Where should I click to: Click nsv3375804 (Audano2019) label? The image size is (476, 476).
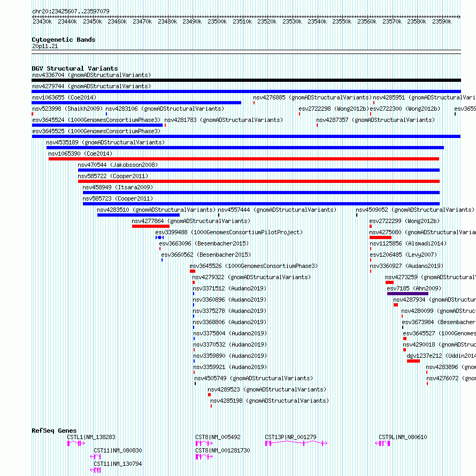(x=230, y=333)
